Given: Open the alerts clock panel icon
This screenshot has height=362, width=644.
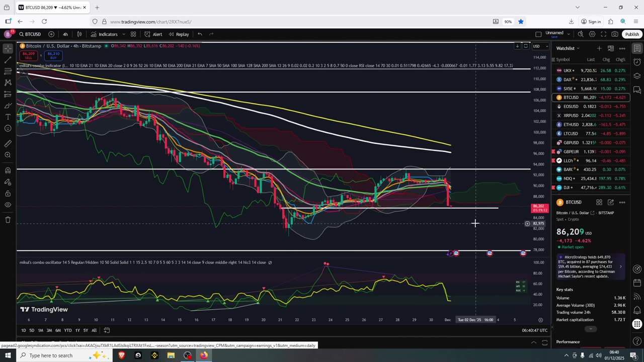Looking at the screenshot, I should (x=637, y=62).
